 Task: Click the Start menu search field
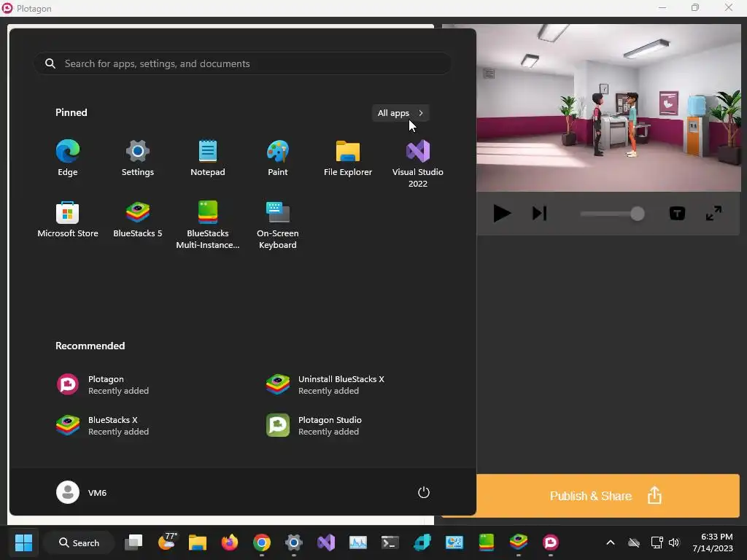pyautogui.click(x=242, y=64)
